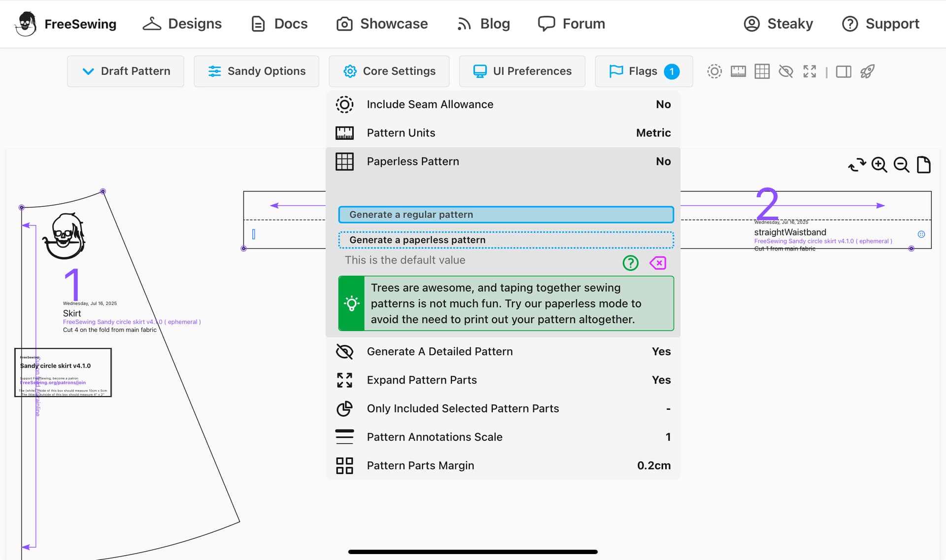The image size is (946, 560).
Task: Go to the Showcase section
Action: click(382, 24)
